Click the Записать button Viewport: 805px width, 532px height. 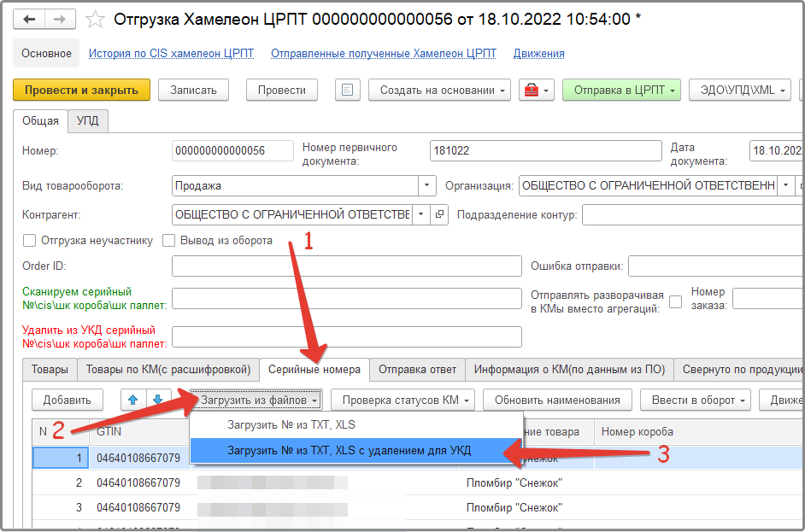tap(193, 91)
